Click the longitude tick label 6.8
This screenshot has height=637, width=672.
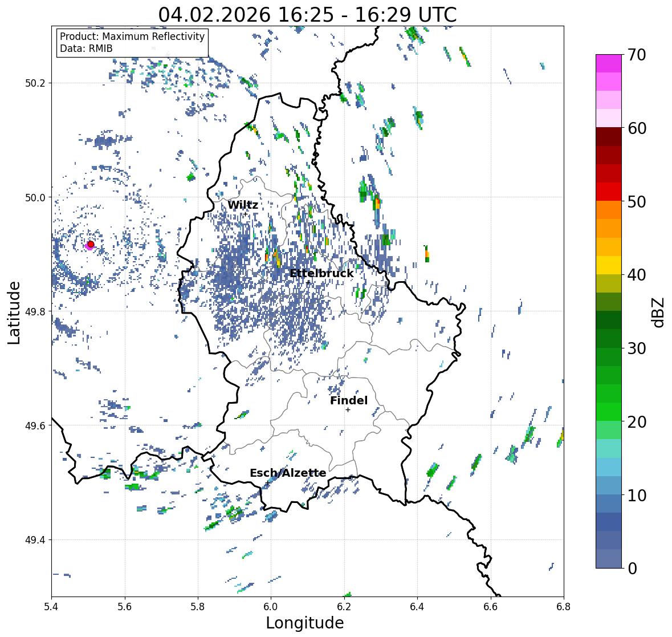(x=563, y=607)
